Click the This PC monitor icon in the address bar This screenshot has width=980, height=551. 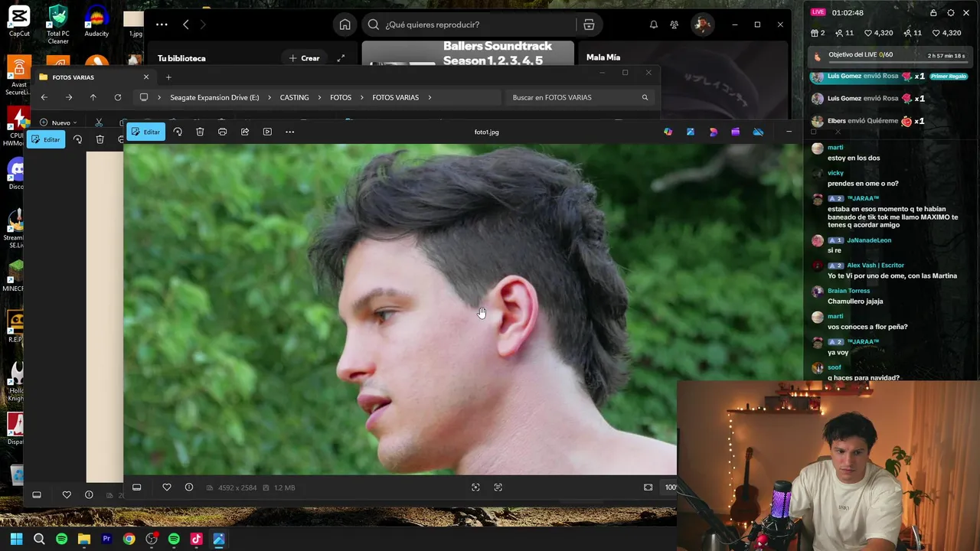143,97
